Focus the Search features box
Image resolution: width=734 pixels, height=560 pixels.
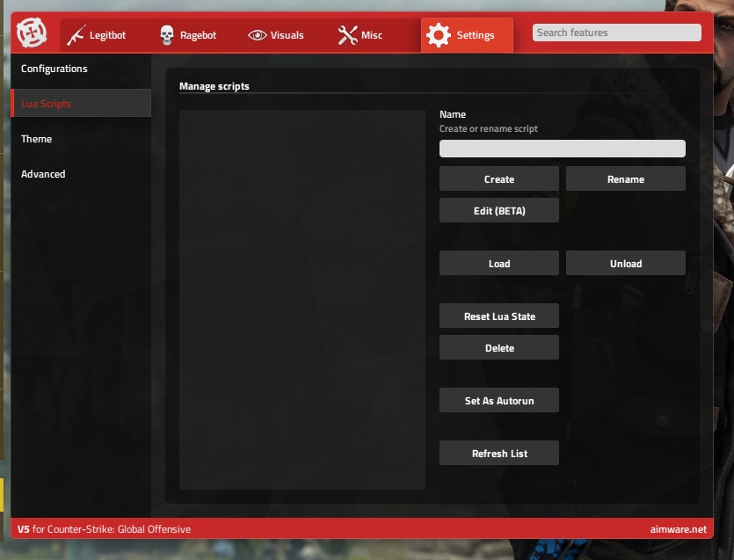(616, 33)
